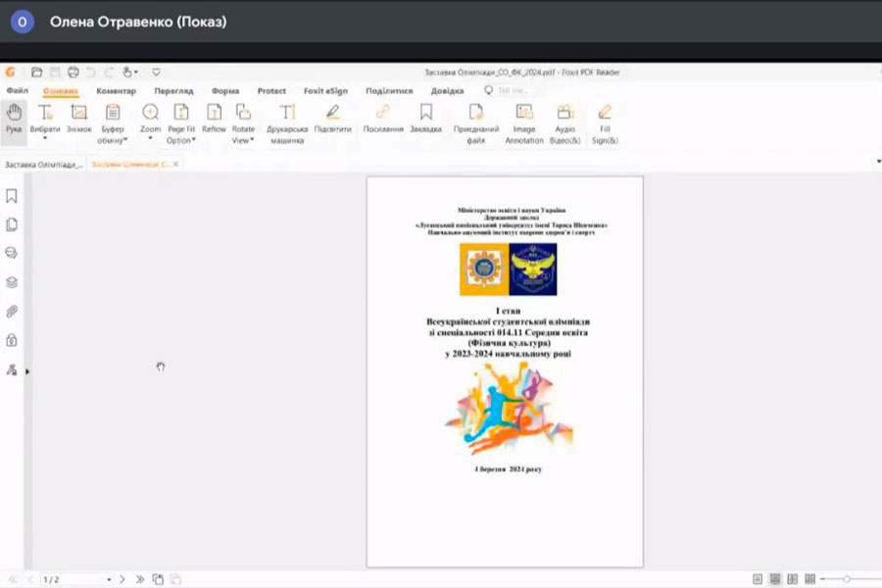Click the Open file folder icon
882x588 pixels.
(x=36, y=72)
